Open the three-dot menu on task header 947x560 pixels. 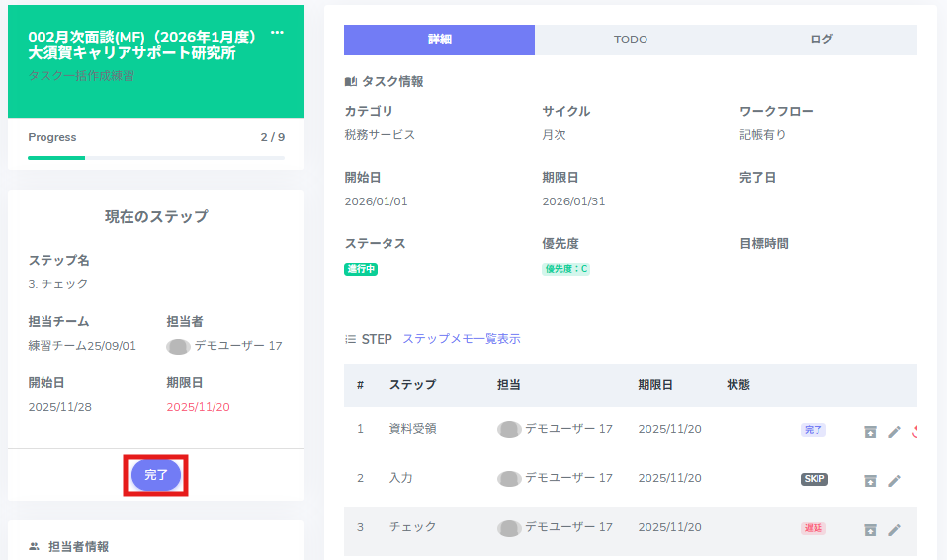click(x=277, y=34)
